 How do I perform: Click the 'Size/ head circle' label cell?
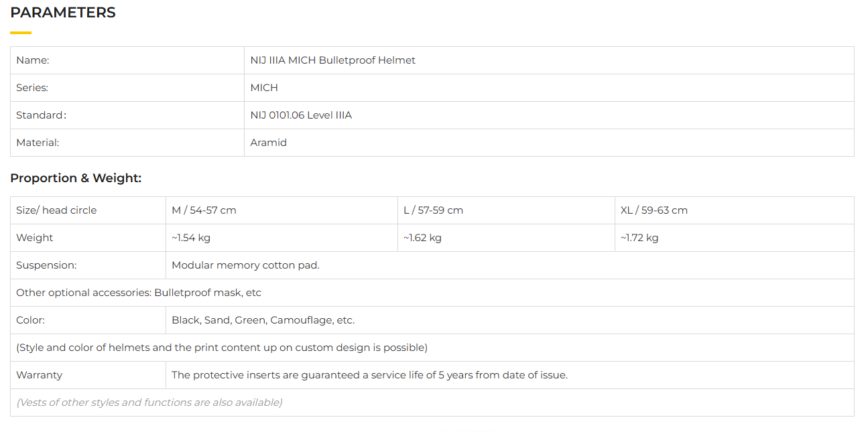(56, 210)
